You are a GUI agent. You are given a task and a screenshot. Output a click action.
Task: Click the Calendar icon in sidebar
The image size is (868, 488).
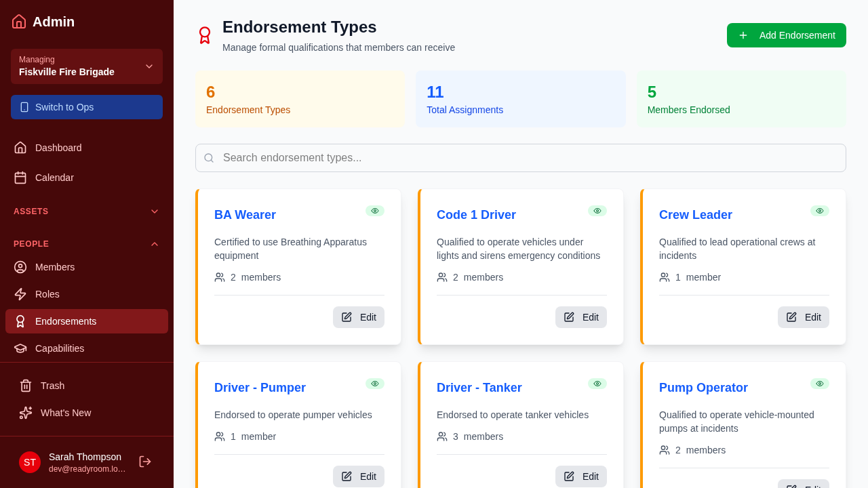(x=20, y=178)
